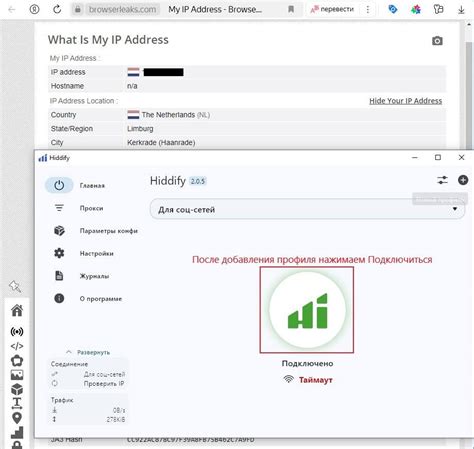Image resolution: width=474 pixels, height=449 pixels.
Task: Click the text font sidebar icon
Action: [17, 403]
